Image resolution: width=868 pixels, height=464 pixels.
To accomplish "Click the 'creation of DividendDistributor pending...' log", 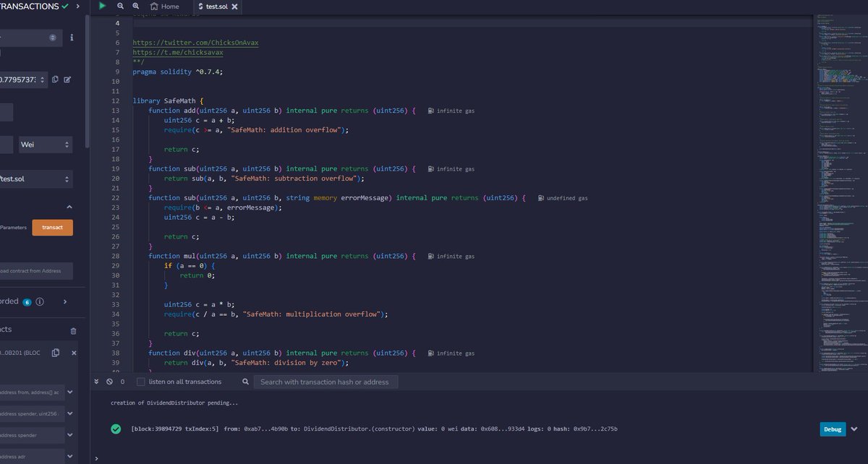I will pyautogui.click(x=174, y=403).
